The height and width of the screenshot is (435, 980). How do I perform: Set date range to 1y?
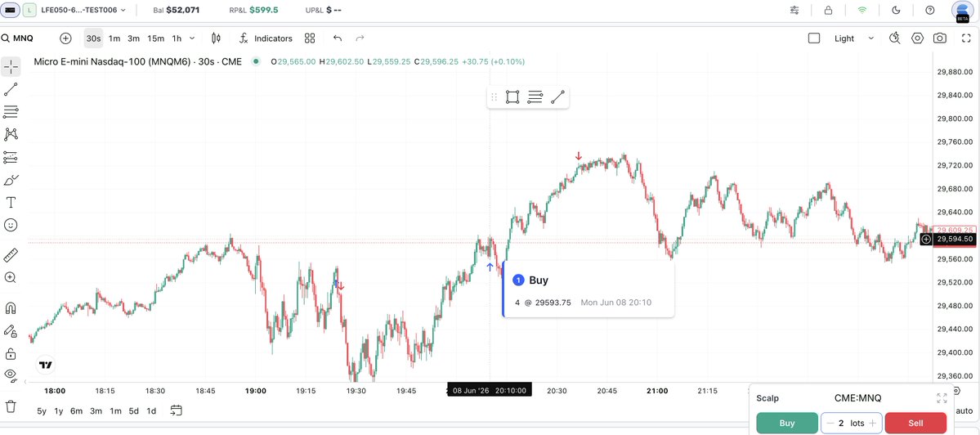[59, 410]
